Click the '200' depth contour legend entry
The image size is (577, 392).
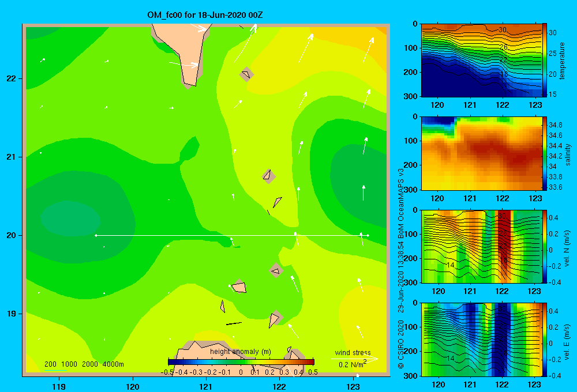point(50,364)
